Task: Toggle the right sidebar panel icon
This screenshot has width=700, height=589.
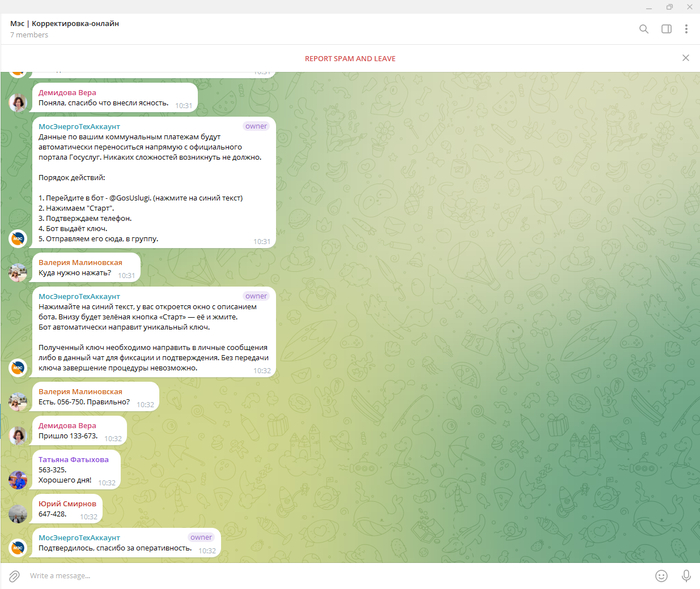Action: pyautogui.click(x=666, y=29)
